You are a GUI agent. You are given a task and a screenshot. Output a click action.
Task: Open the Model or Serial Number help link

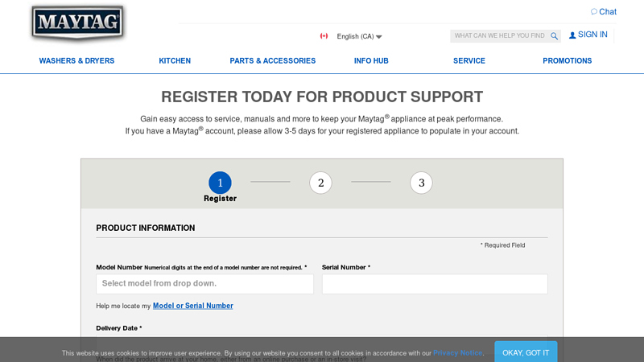(192, 306)
